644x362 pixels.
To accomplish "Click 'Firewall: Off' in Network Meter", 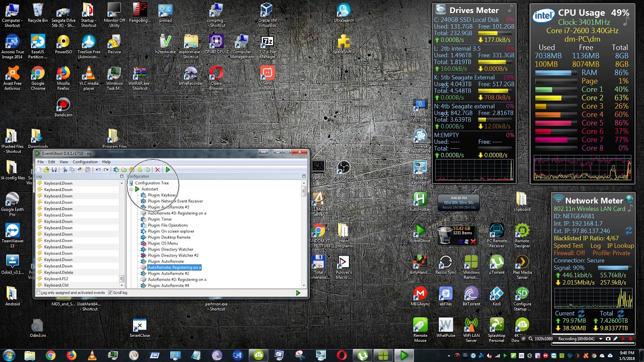I will pos(570,253).
